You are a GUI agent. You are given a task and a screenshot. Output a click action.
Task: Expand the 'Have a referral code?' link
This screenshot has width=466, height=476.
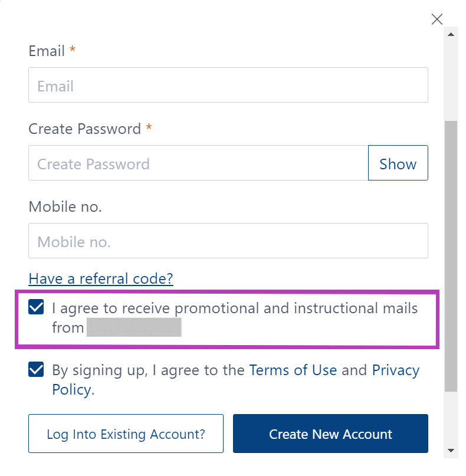point(101,278)
